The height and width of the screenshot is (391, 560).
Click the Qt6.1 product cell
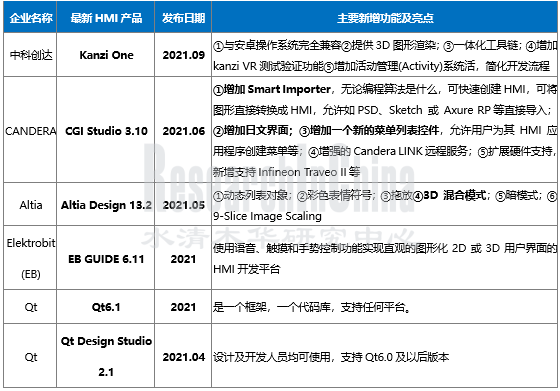coord(106,307)
